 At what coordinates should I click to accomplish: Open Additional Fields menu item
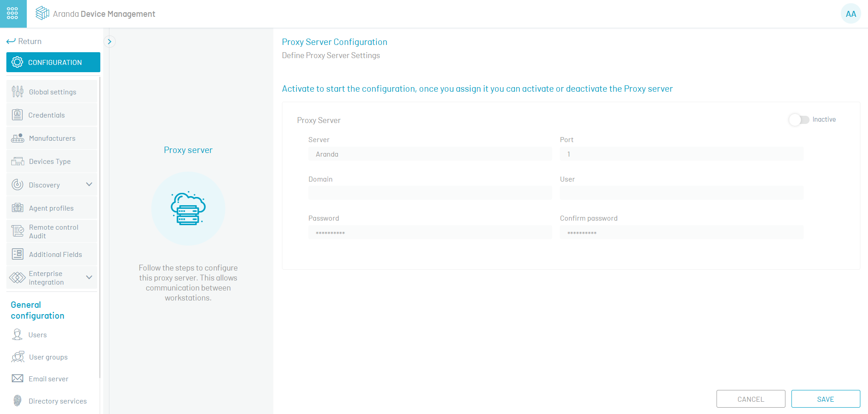pyautogui.click(x=52, y=254)
